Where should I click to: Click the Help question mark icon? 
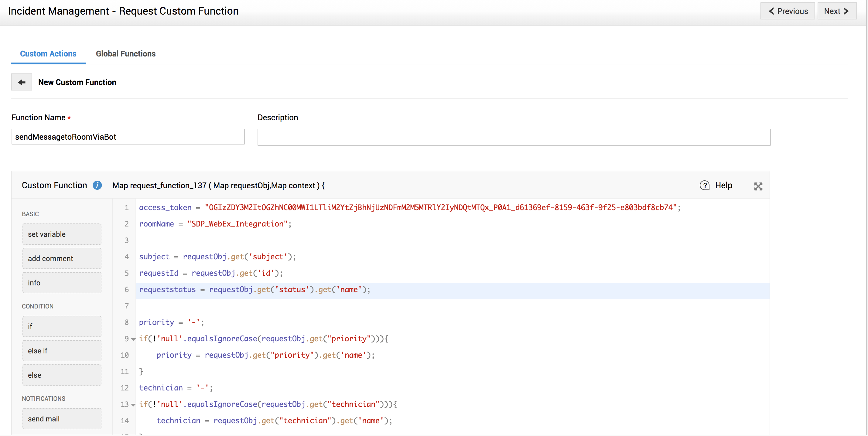pos(704,185)
